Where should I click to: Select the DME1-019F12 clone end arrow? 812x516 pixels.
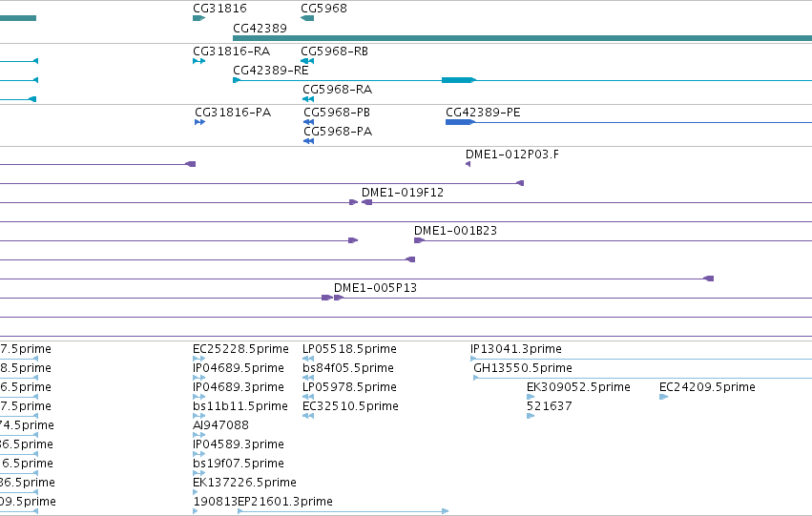366,202
